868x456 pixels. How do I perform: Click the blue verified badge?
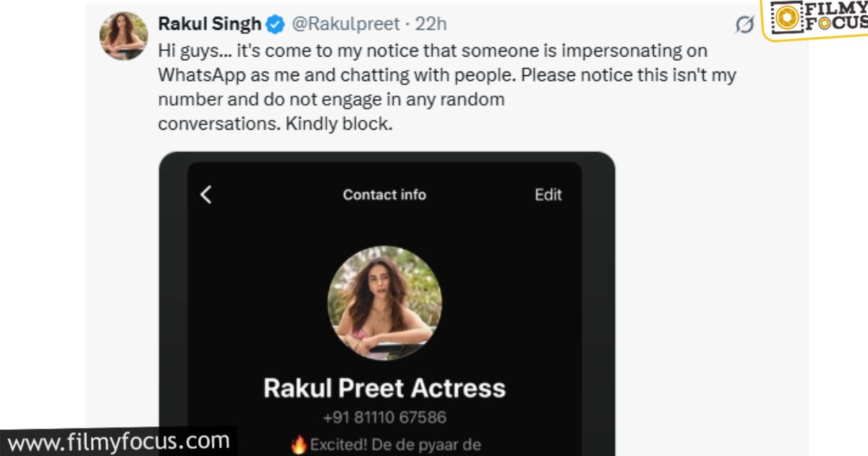(x=275, y=25)
